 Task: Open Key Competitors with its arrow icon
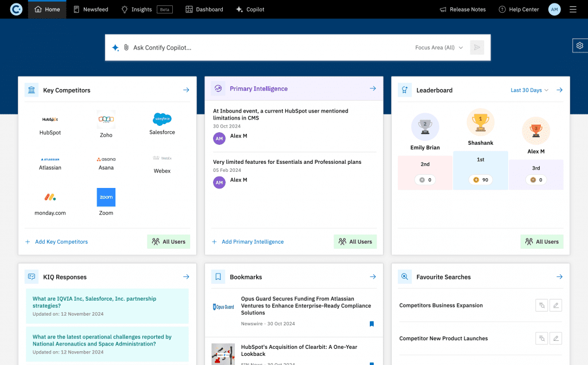[186, 90]
